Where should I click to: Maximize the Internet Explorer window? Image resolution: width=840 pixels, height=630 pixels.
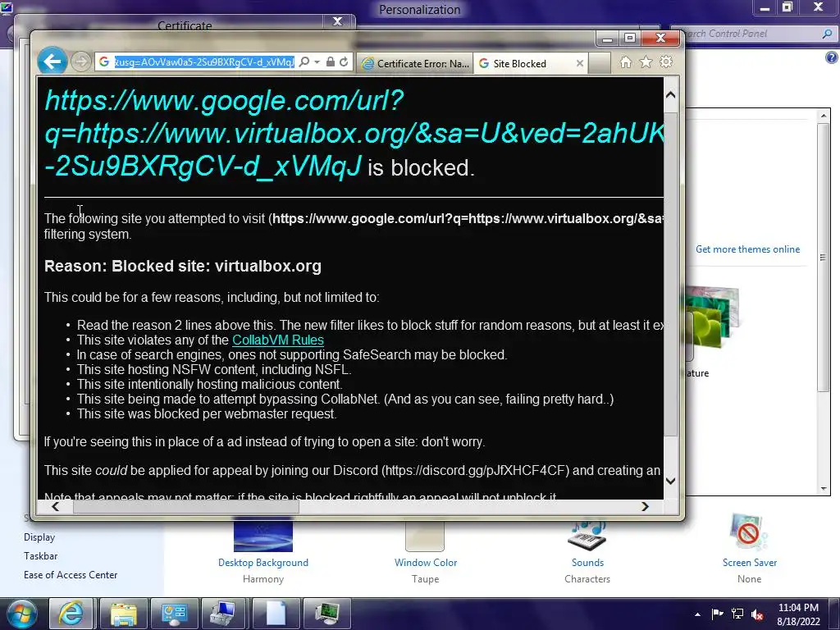click(630, 39)
